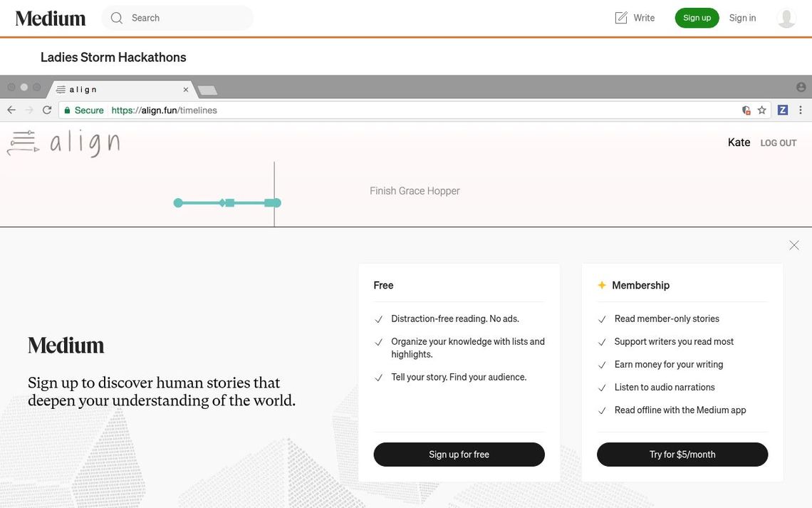This screenshot has height=508, width=812.
Task: Click the diamond marker on timeline
Action: (x=222, y=203)
